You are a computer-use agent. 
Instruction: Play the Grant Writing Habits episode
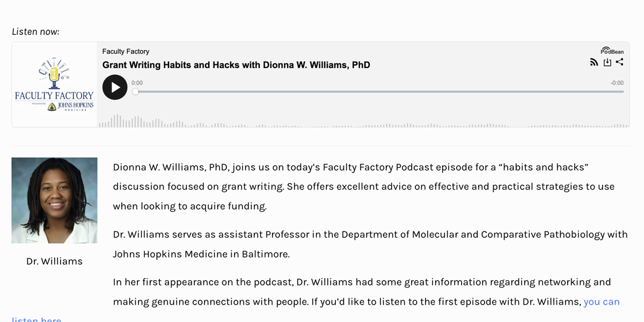[115, 87]
